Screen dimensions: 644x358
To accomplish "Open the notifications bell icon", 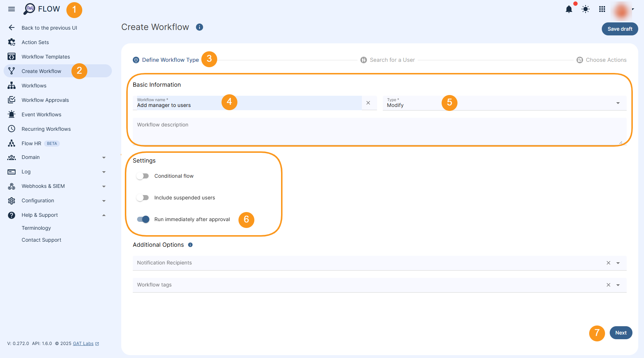I will (569, 9).
